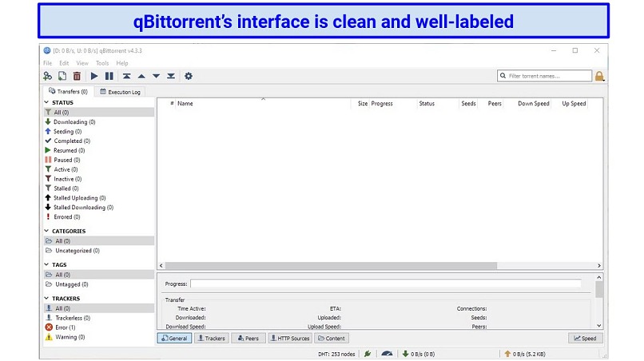Sort by the Size column header
The image size is (644, 361).
[x=360, y=104]
